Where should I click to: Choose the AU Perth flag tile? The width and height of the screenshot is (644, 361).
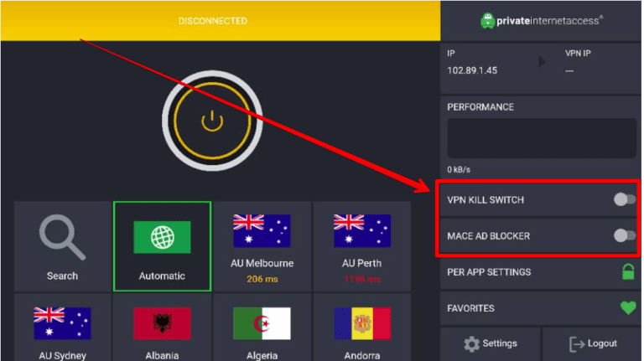362,246
